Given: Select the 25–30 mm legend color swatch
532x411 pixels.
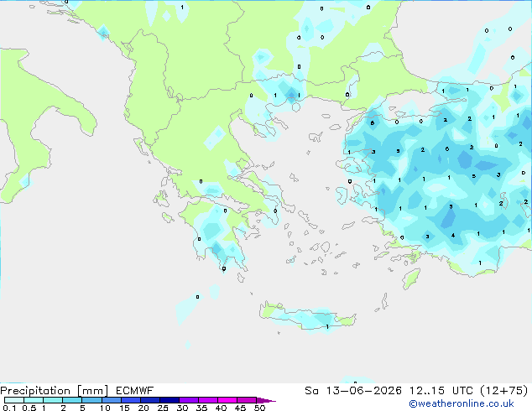Looking at the screenshot, I should [x=170, y=400].
